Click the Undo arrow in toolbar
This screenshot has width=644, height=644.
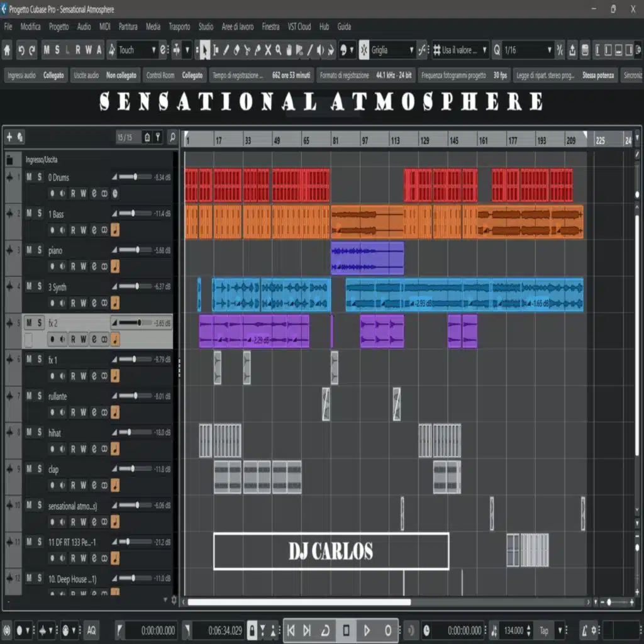coord(21,50)
